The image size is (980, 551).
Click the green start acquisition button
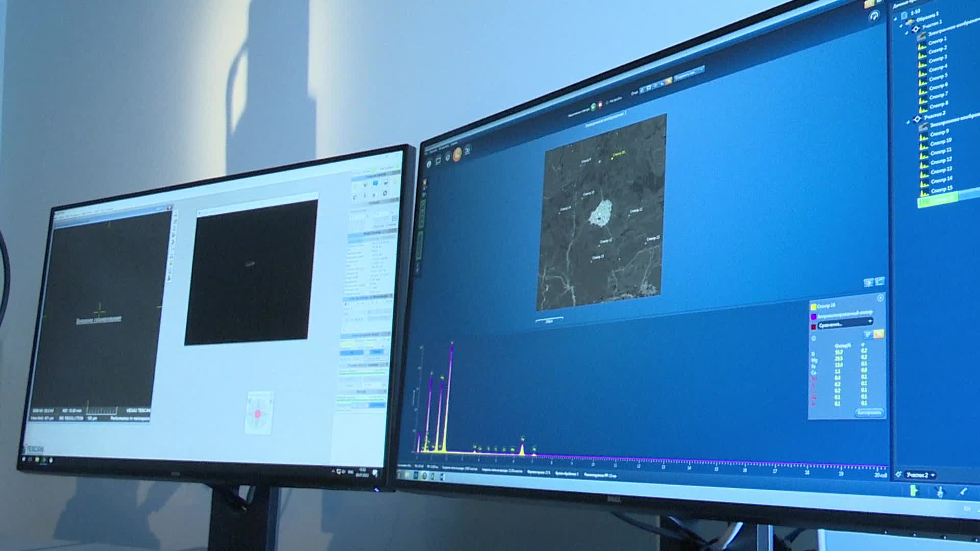(594, 107)
